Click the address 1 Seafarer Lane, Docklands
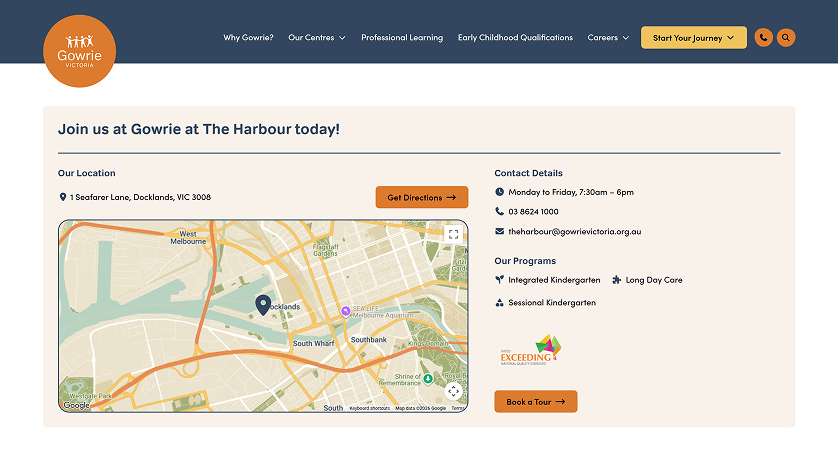This screenshot has width=838, height=471. point(140,197)
